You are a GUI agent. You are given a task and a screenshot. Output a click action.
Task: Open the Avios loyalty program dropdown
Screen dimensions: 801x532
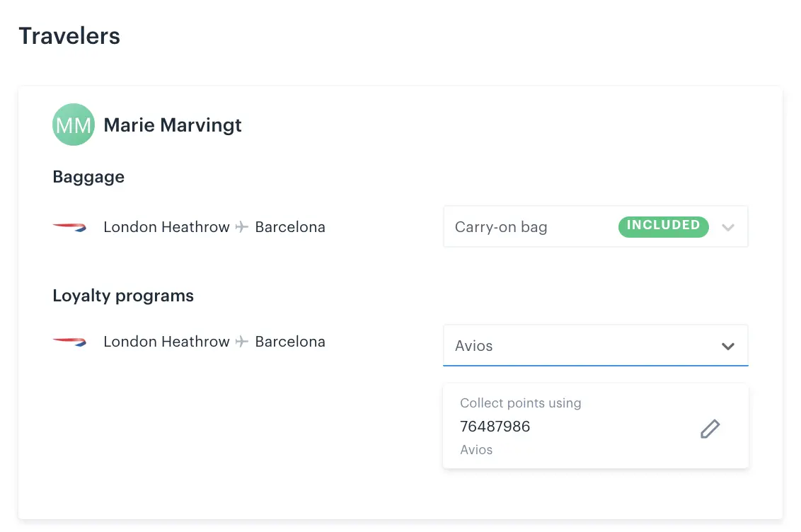[596, 346]
